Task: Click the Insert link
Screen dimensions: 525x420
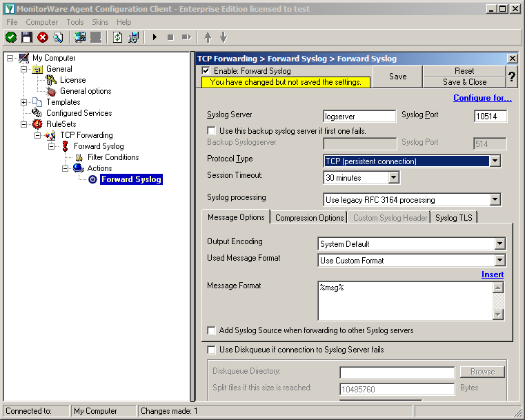Action: (493, 274)
